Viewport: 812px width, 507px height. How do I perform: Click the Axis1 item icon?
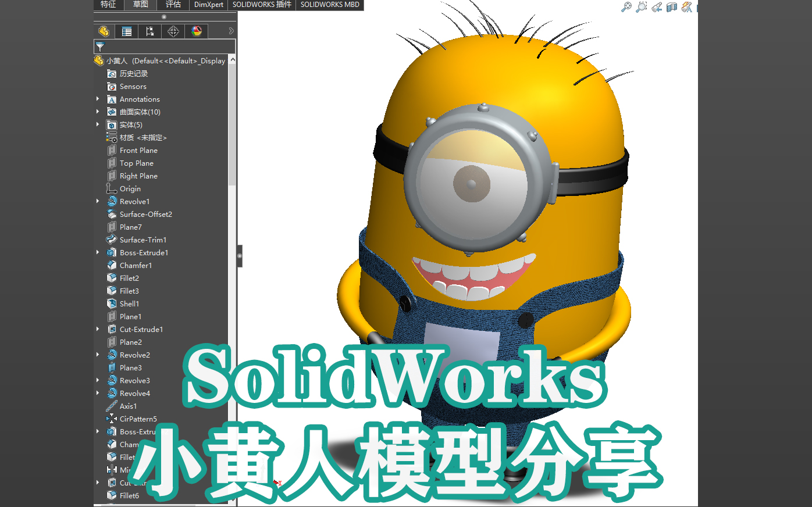[112, 406]
